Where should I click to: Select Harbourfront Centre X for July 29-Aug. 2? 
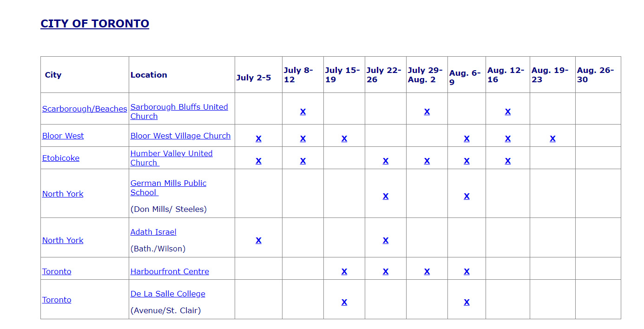427,271
